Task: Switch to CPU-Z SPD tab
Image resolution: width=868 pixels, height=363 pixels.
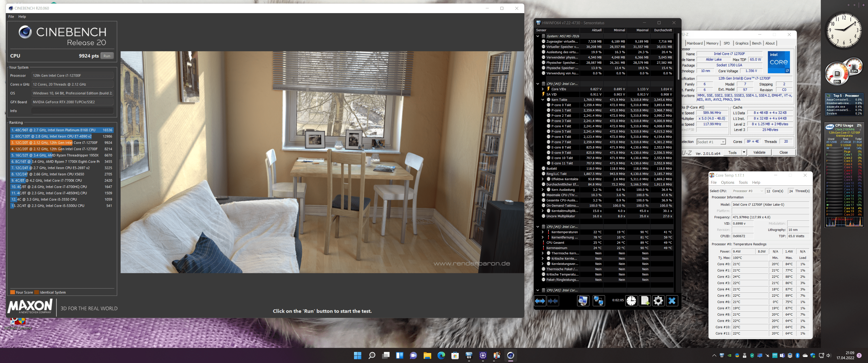Action: click(x=726, y=43)
